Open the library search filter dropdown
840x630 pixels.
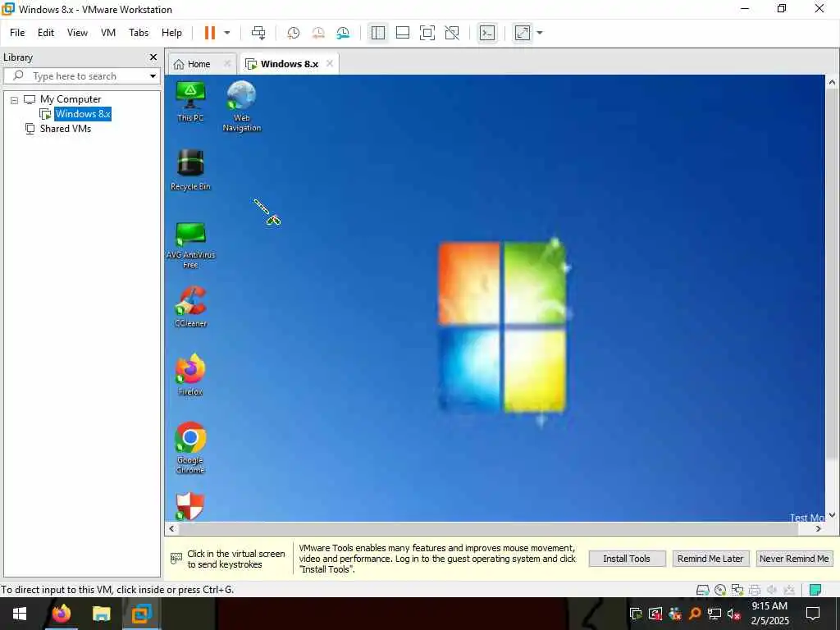click(x=153, y=76)
